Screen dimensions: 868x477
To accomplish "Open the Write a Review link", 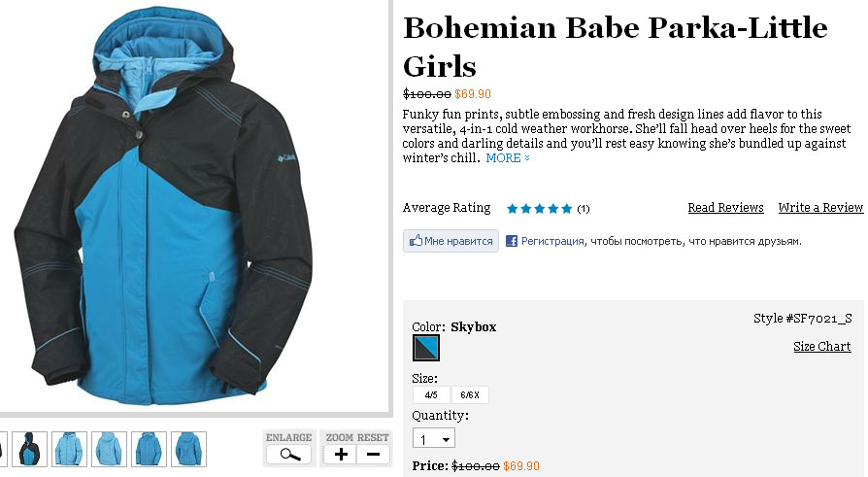I will click(820, 208).
